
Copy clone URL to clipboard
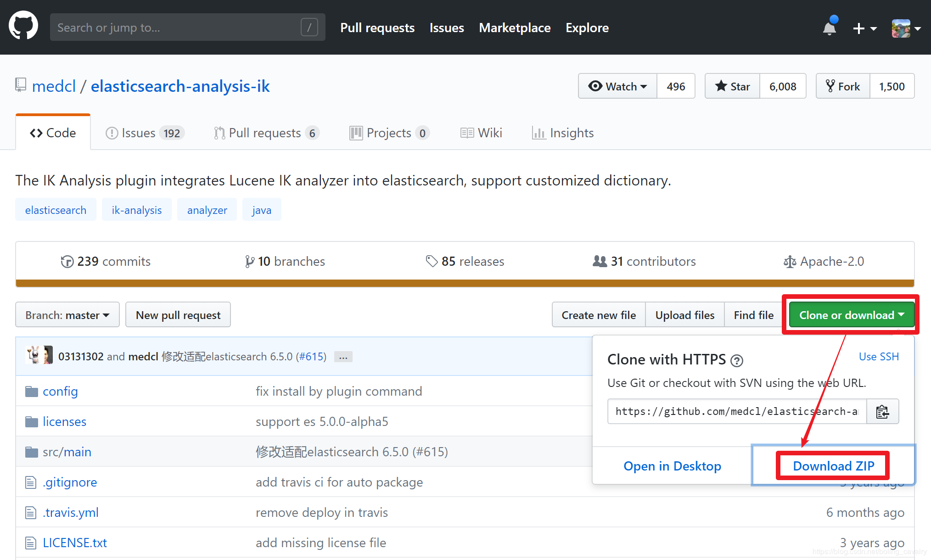(x=882, y=412)
